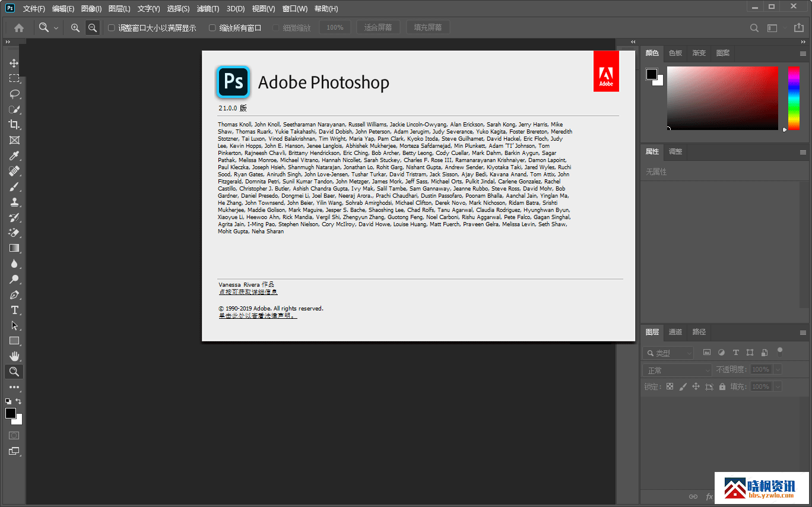Open the 类型 layer filter dropdown
Screen dimensions: 812x507
[668, 353]
